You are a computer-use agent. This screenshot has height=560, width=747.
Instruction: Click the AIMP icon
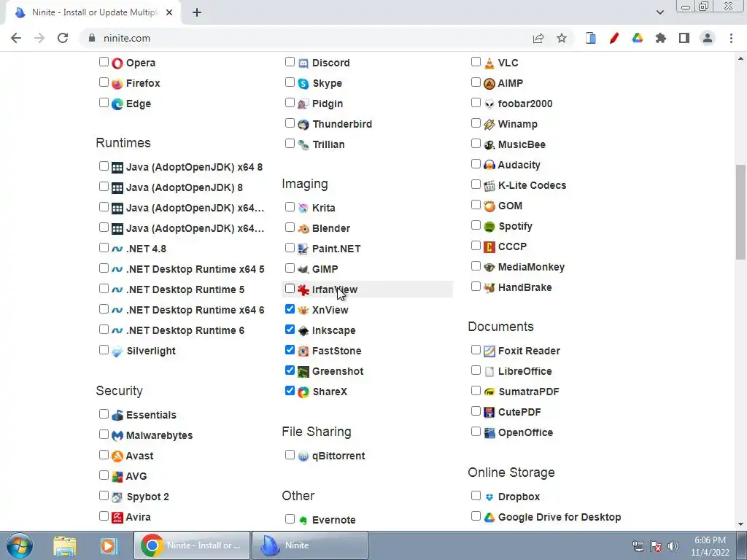click(x=489, y=83)
